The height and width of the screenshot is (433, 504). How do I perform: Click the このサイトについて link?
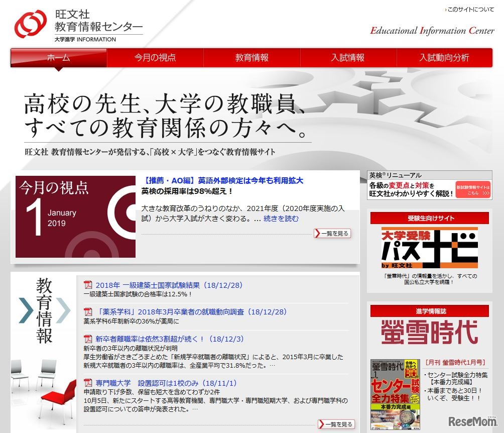point(469,9)
